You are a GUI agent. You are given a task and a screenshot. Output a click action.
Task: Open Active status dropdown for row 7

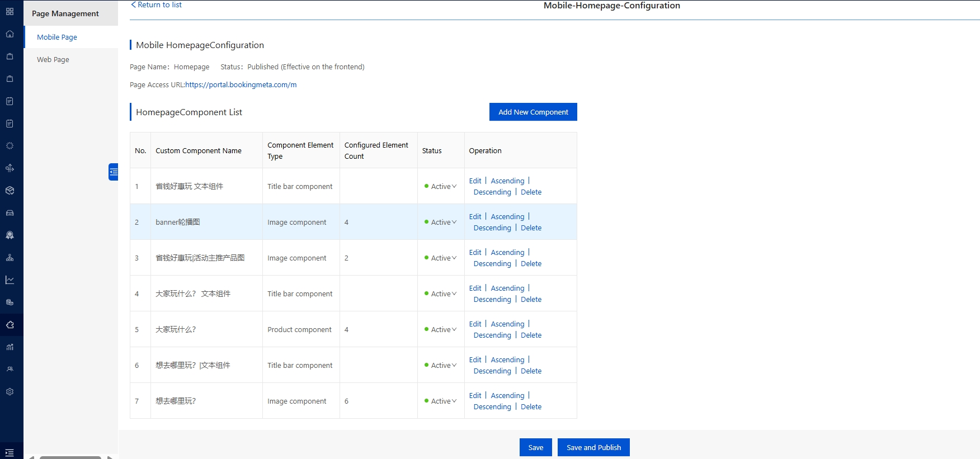click(x=443, y=401)
